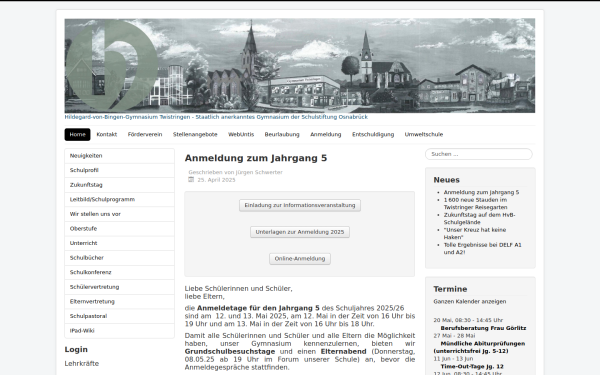The image size is (600, 375).
Task: Open the Entschuldigung menu item
Action: 373,134
